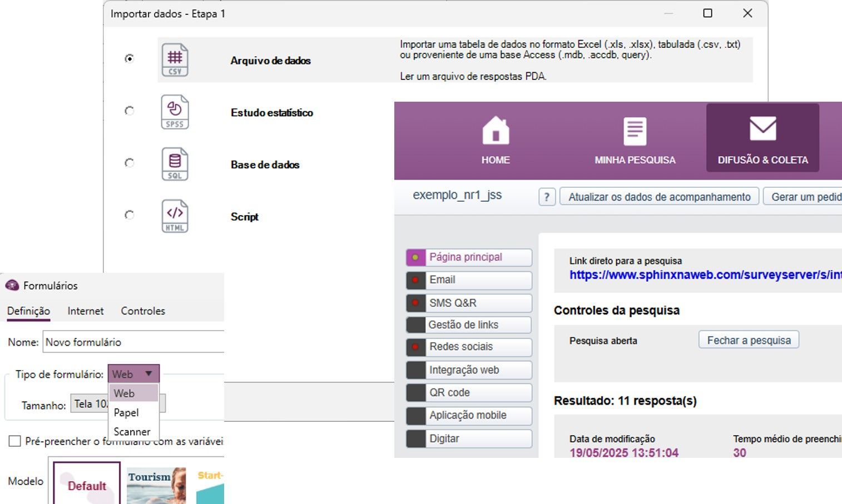Click Atualizar os dados de acompanhamento
The width and height of the screenshot is (842, 504).
coord(660,197)
